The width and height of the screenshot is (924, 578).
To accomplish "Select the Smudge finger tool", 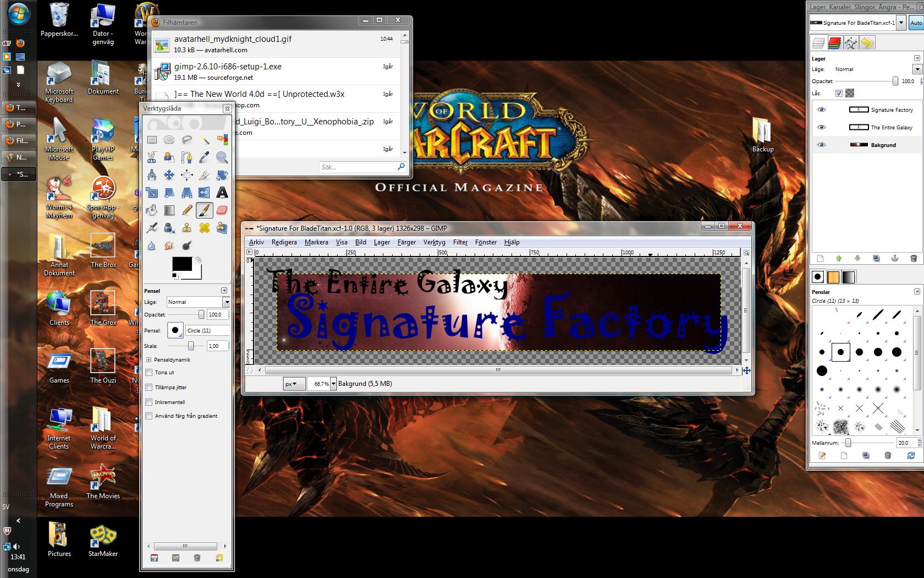I will click(x=169, y=246).
